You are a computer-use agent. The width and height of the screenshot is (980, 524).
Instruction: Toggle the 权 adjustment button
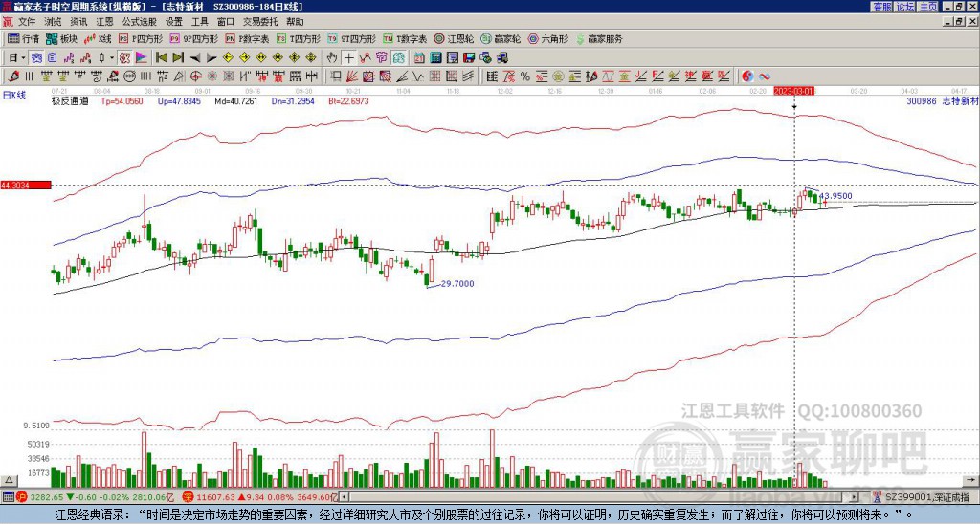pos(124,57)
